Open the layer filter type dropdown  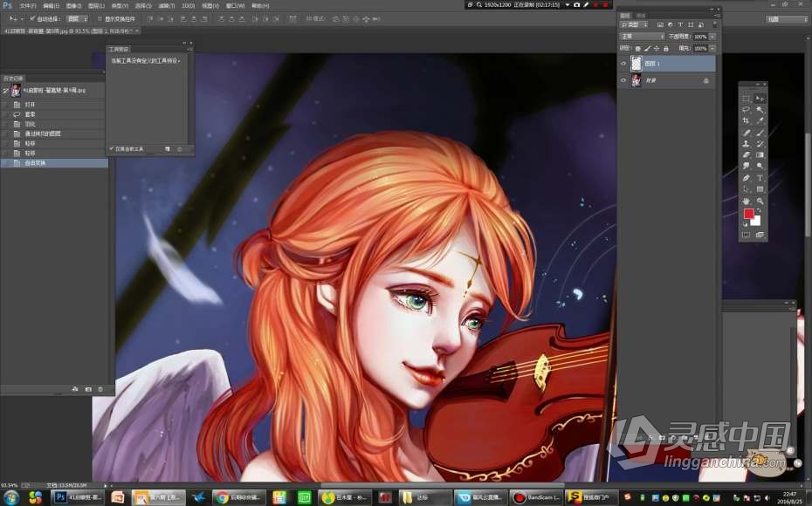point(634,24)
